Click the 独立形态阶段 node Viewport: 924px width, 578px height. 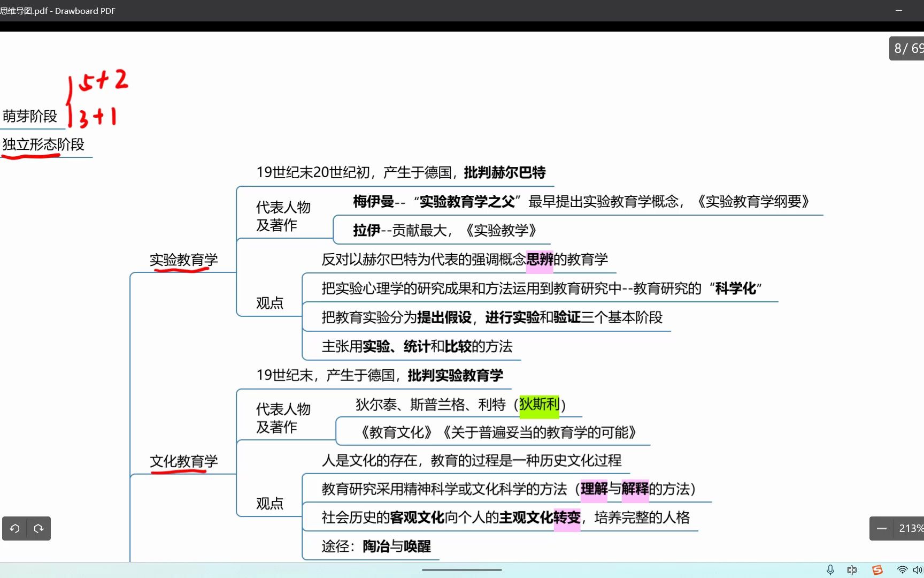pyautogui.click(x=43, y=144)
